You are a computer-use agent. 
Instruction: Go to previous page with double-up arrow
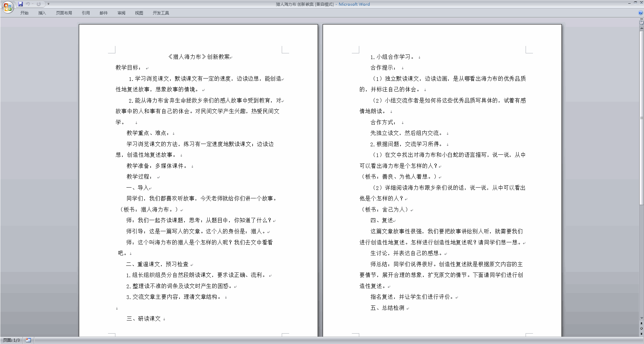point(641,323)
